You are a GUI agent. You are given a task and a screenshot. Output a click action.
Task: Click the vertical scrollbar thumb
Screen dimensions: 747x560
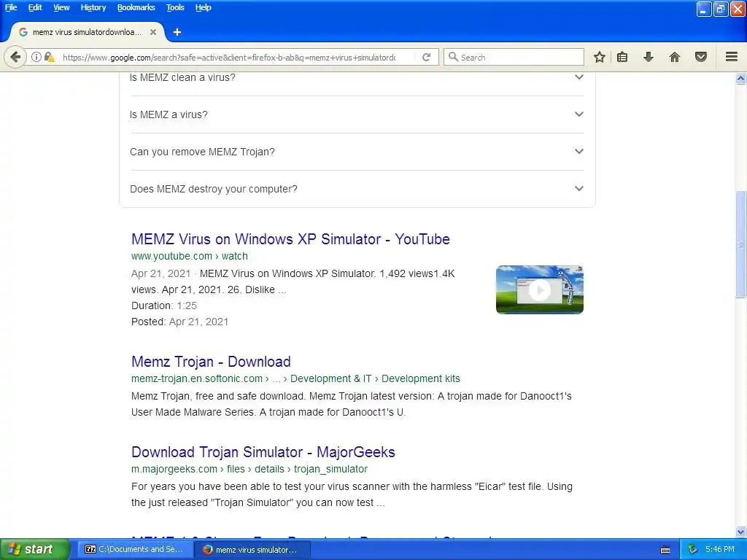pos(741,244)
